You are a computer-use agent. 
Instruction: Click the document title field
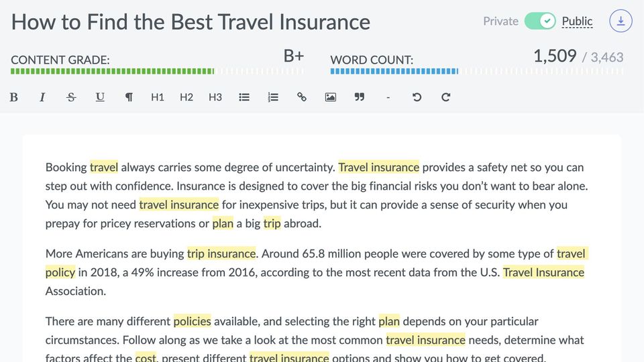191,22
